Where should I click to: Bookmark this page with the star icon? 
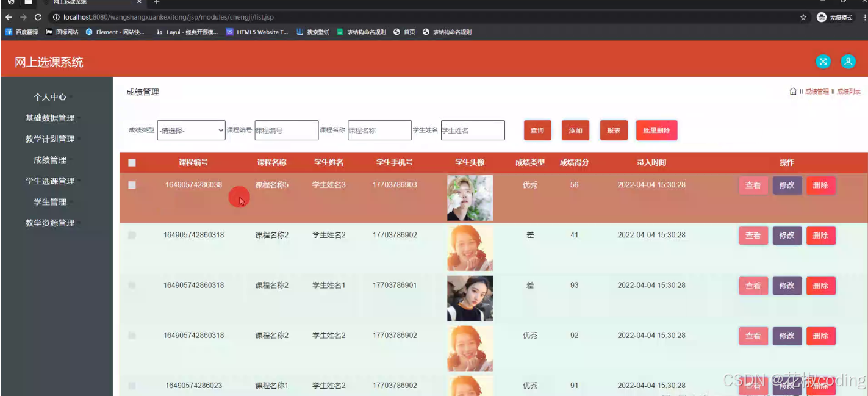click(803, 17)
